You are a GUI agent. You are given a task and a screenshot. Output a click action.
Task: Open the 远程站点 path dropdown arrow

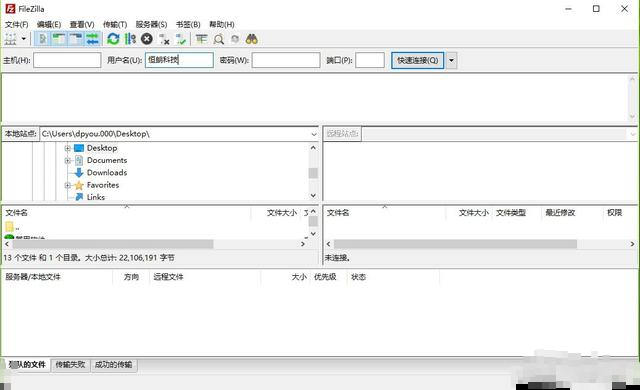click(x=633, y=134)
